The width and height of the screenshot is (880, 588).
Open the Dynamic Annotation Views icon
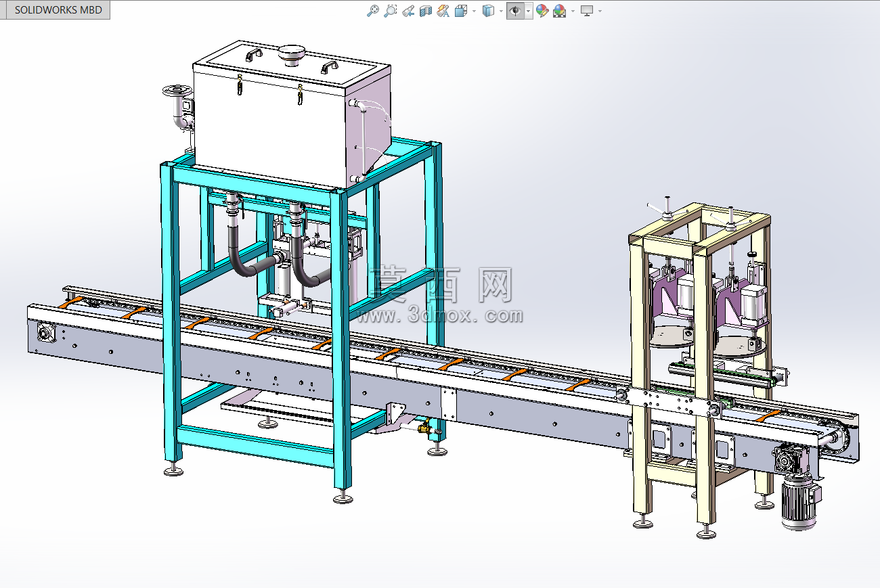(x=443, y=11)
